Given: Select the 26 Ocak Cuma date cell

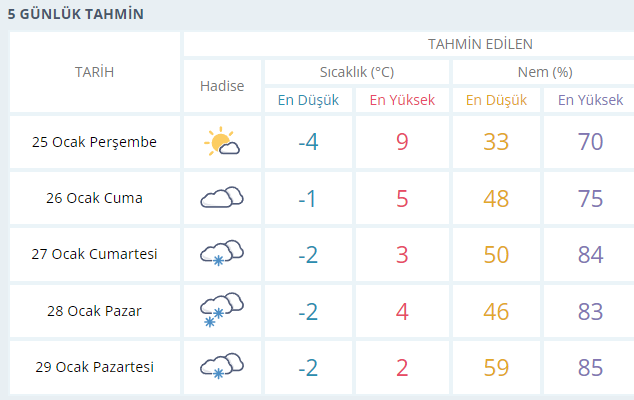Looking at the screenshot, I should click(94, 198).
